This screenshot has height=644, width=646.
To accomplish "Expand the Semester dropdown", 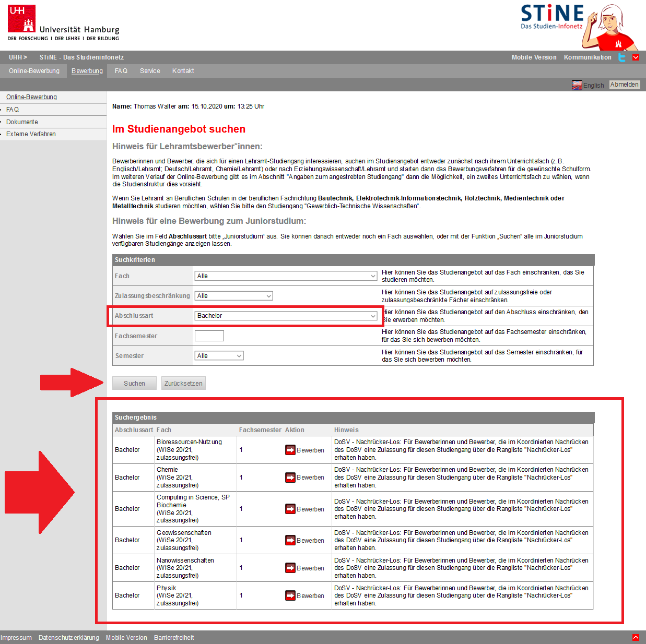I will tap(219, 356).
